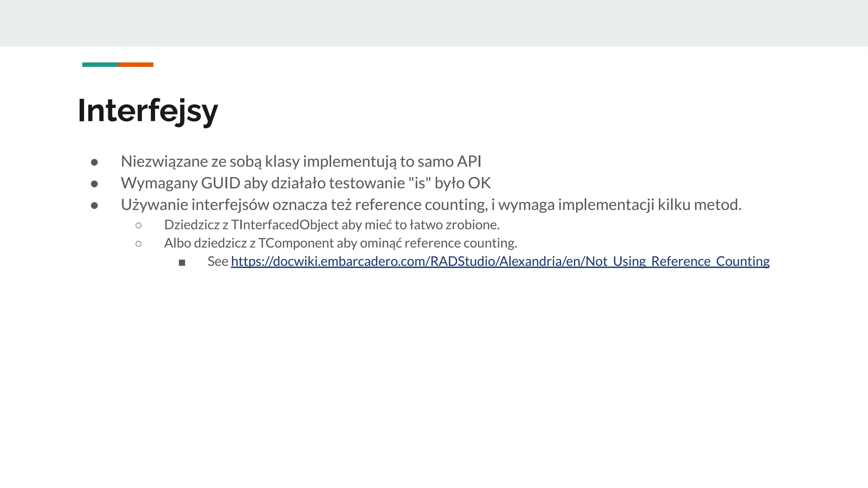868x488 pixels.
Task: Click the slide title "Interfejsy"
Action: (147, 111)
